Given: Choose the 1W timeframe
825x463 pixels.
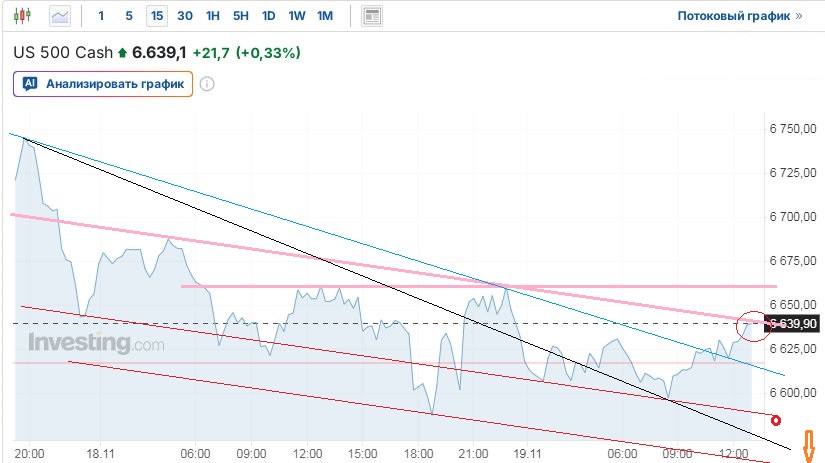Looking at the screenshot, I should (297, 16).
